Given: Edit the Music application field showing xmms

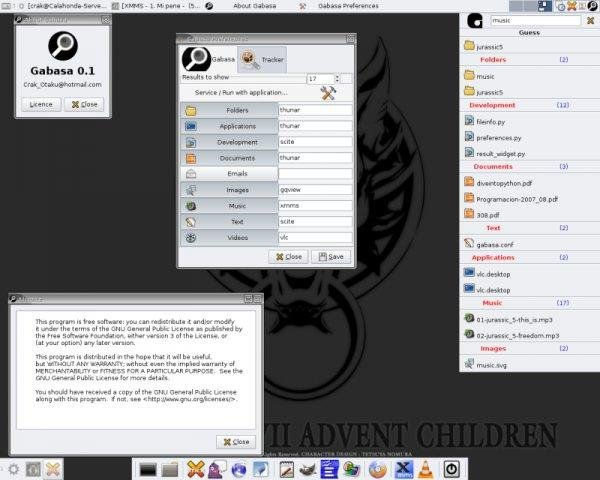Looking at the screenshot, I should 315,206.
